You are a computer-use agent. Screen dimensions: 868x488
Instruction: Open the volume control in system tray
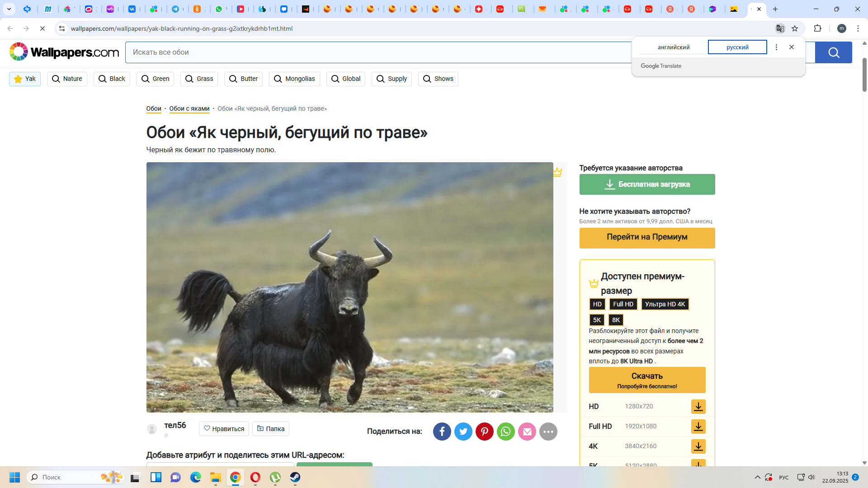point(811,477)
